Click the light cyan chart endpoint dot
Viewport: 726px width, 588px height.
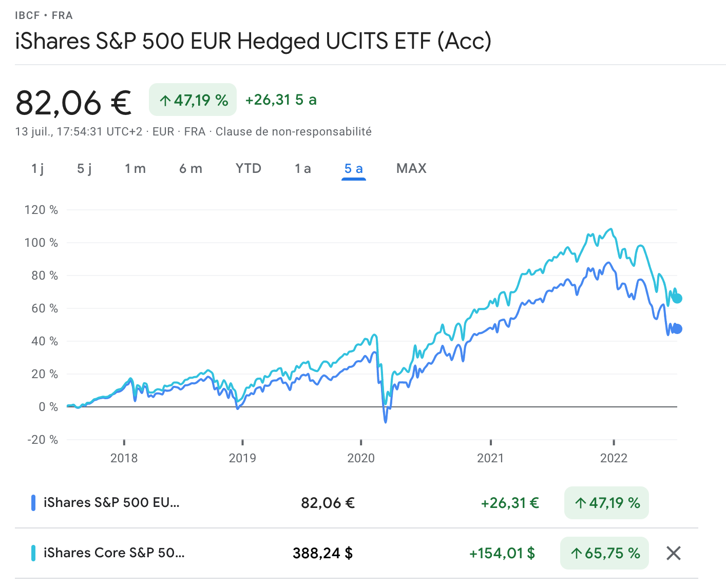pos(677,298)
